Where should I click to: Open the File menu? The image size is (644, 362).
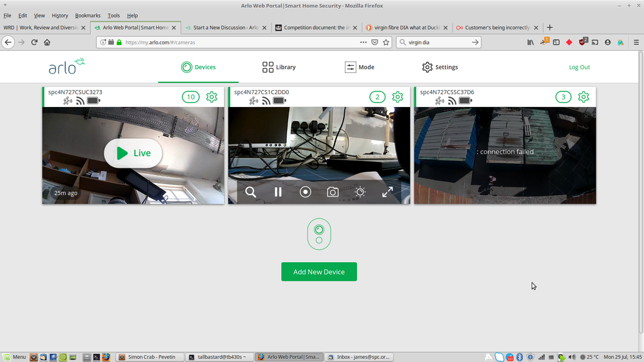[7, 15]
